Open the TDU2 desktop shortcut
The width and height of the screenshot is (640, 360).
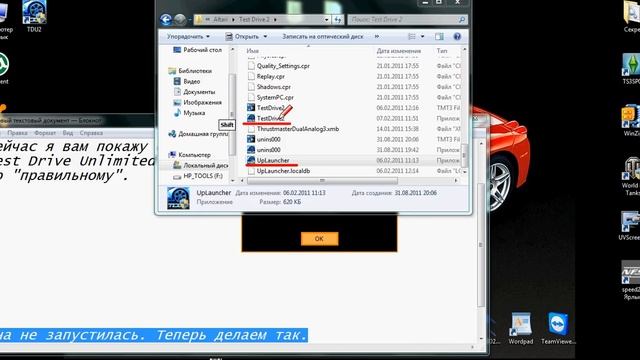point(34,16)
